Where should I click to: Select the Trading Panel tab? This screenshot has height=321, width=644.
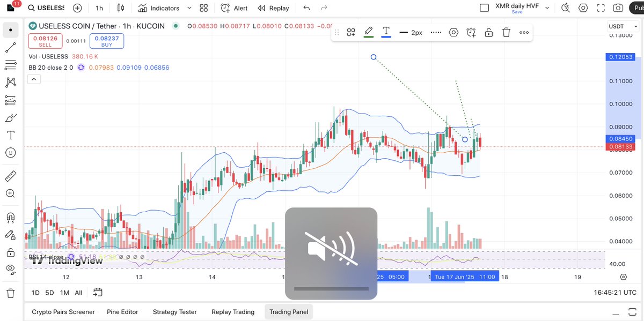[289, 312]
